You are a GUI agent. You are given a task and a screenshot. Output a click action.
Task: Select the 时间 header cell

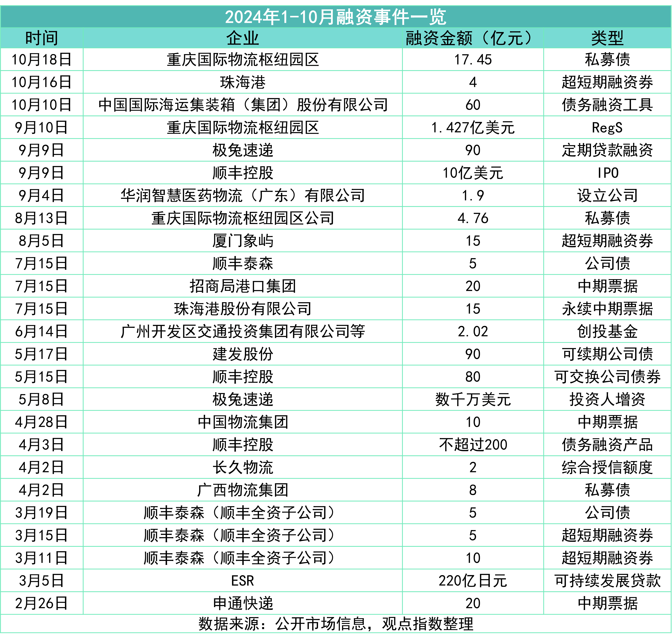[42, 38]
